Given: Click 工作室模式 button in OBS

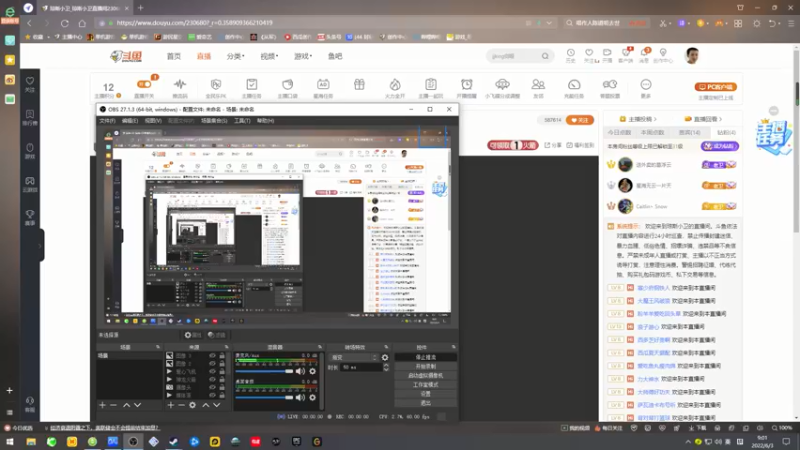Looking at the screenshot, I should pos(426,385).
